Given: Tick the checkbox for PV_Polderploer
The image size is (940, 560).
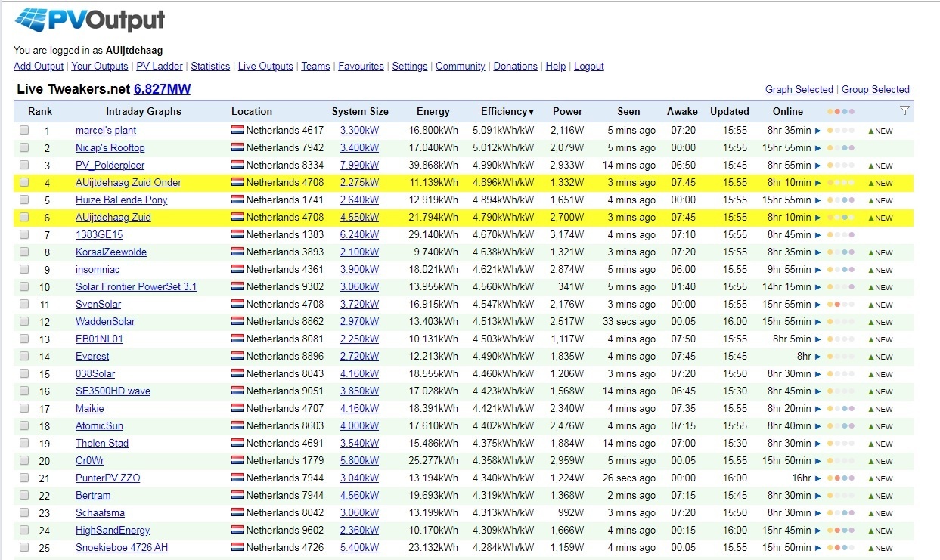Looking at the screenshot, I should [x=24, y=165].
